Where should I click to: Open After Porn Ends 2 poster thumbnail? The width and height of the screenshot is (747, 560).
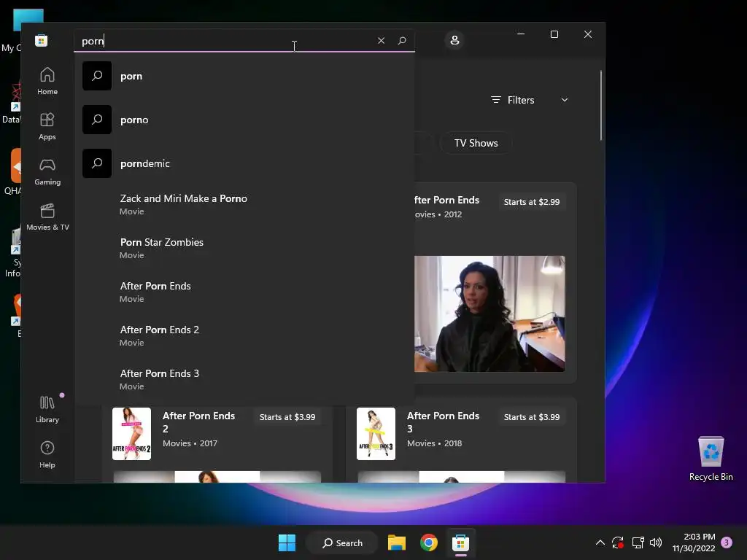tap(131, 434)
